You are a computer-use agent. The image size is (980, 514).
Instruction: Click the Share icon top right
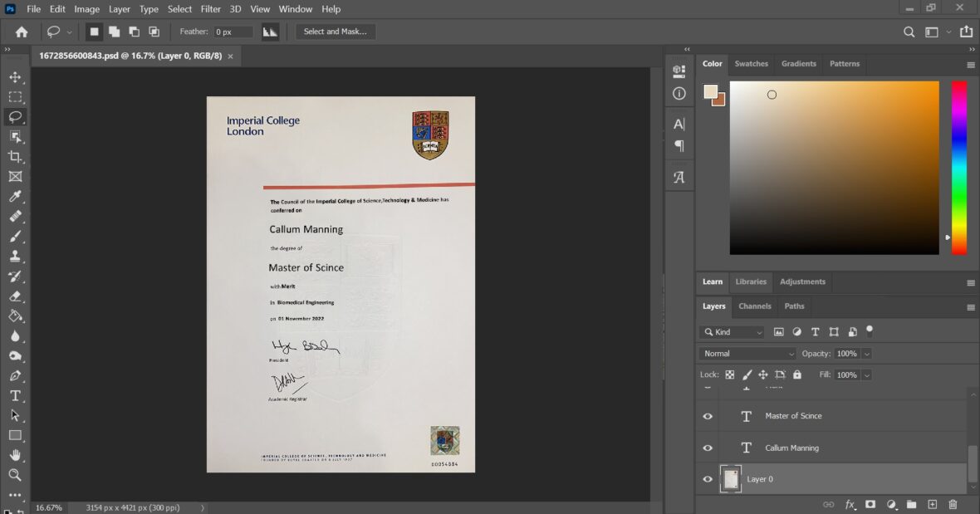click(x=966, y=32)
